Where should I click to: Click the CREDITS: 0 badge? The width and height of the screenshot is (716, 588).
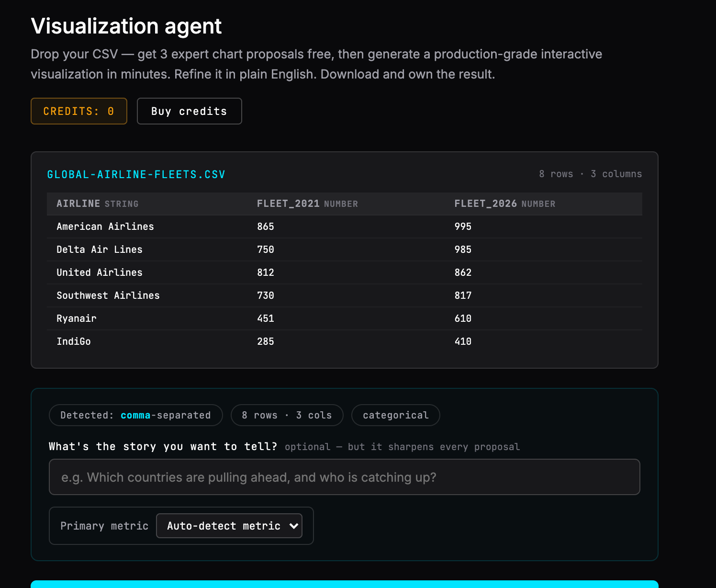click(79, 111)
